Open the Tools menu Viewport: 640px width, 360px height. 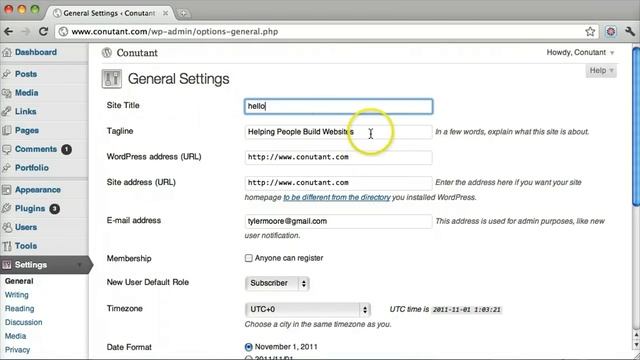[x=26, y=246]
